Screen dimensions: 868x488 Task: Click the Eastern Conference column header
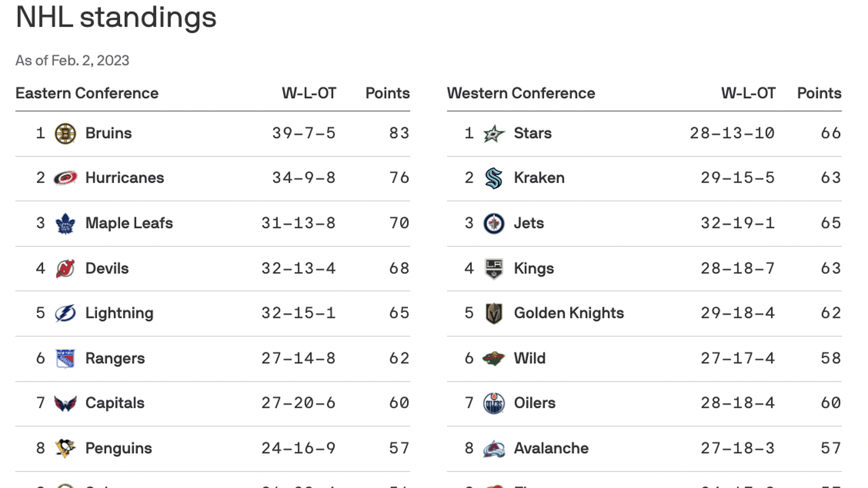tap(87, 93)
